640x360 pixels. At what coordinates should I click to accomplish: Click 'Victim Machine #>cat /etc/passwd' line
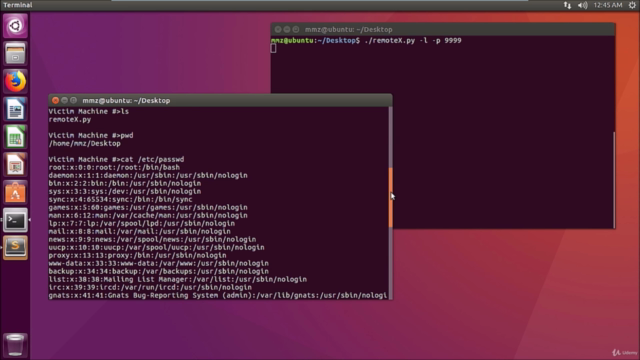116,160
